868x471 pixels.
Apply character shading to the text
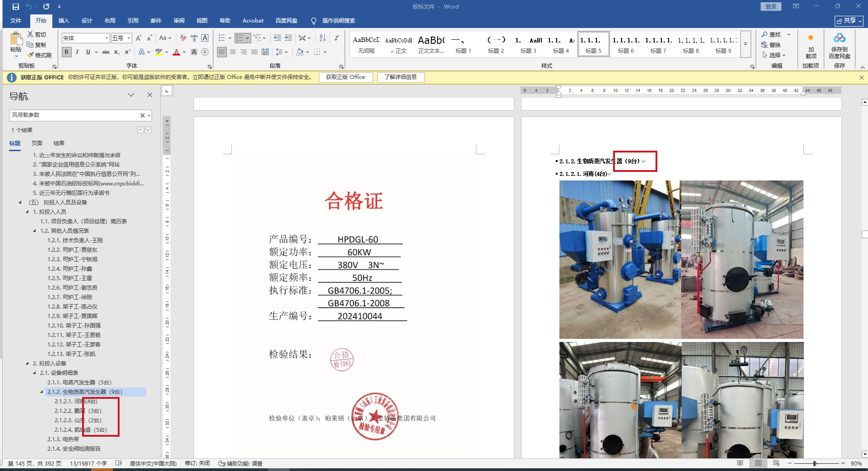point(194,52)
